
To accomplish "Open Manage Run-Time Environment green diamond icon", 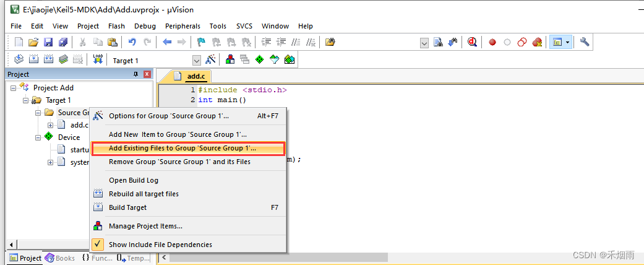I will pos(260,59).
